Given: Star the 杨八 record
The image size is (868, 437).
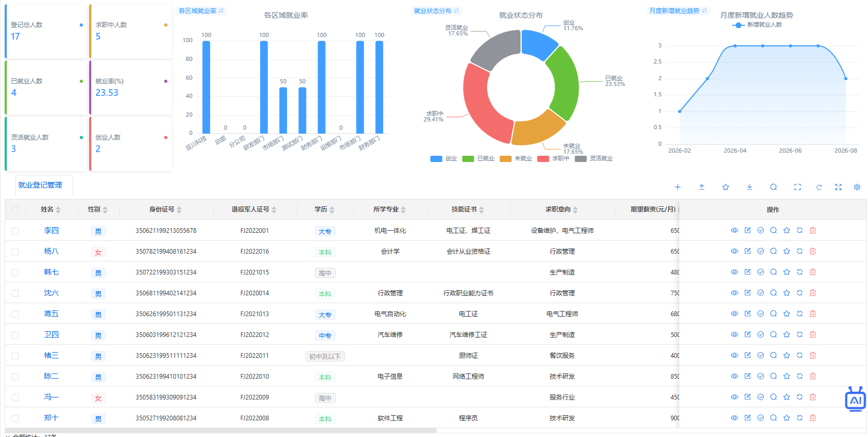Looking at the screenshot, I should tap(787, 251).
